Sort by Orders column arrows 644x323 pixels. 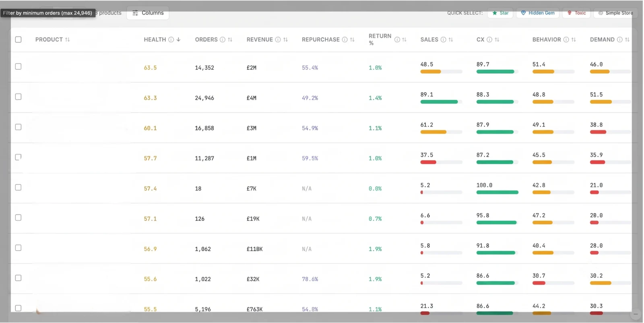(230, 39)
